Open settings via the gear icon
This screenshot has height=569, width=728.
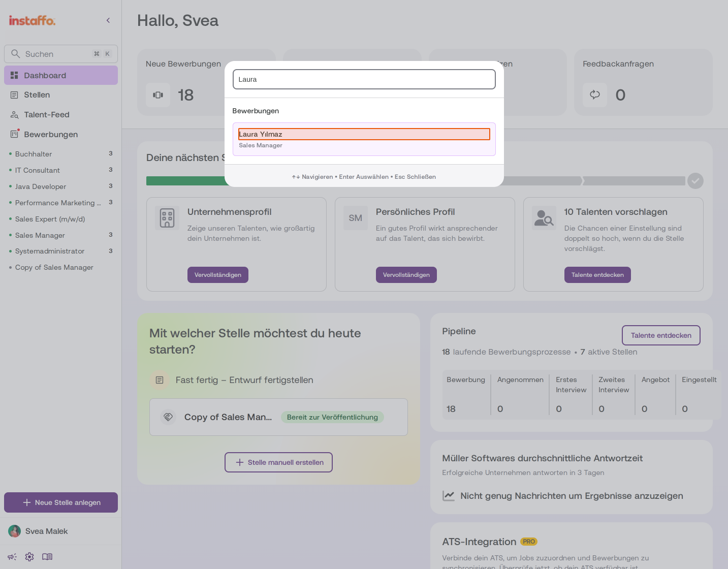(29, 557)
